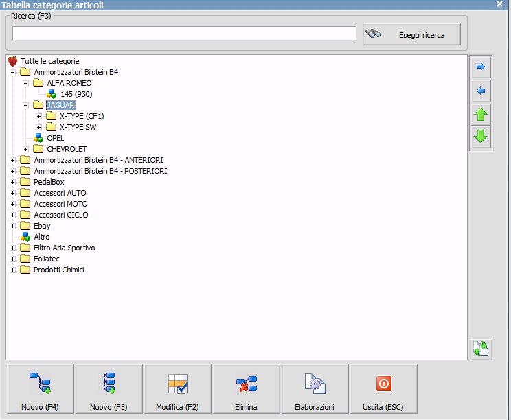This screenshot has width=511, height=420.
Task: Expand Prodotti Chimici node
Action: (13, 270)
